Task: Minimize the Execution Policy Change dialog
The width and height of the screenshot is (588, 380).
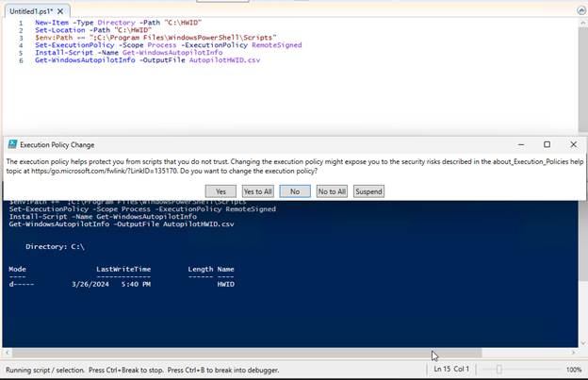Action: (520, 145)
